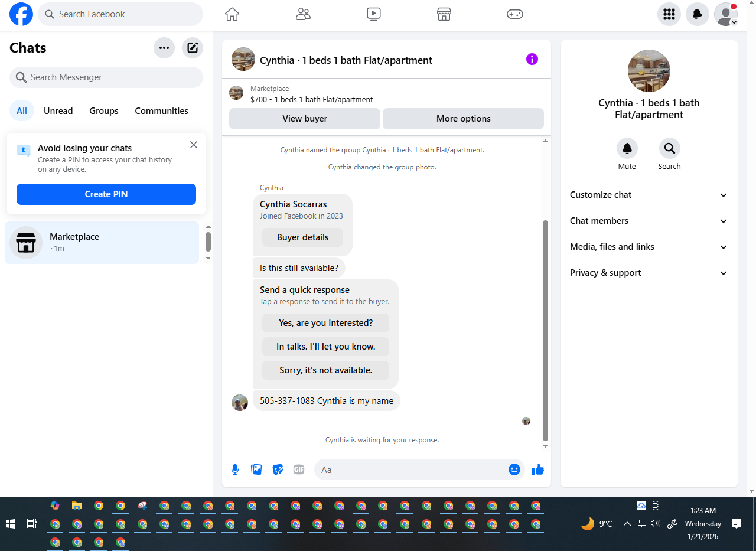756x551 pixels.
Task: Click the message '505-337-1083 Cynthia is my name'
Action: [x=327, y=401]
